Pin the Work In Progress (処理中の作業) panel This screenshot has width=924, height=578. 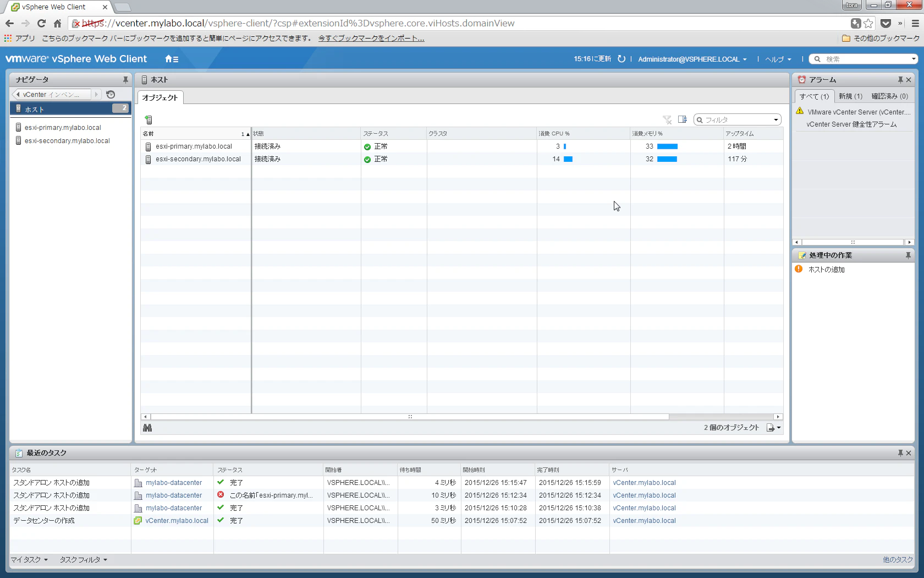tap(908, 255)
